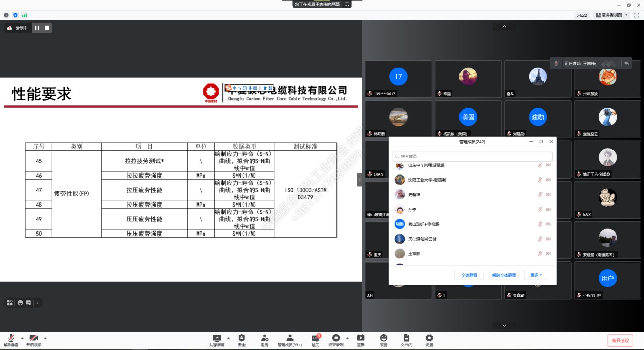Unmute yourself with 解除静音

pos(10,338)
